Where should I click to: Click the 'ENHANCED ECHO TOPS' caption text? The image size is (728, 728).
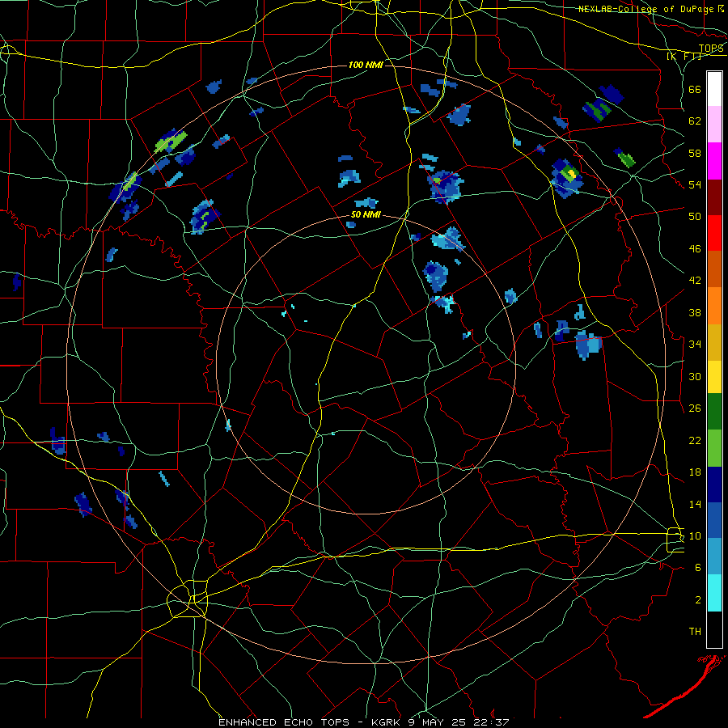(284, 722)
